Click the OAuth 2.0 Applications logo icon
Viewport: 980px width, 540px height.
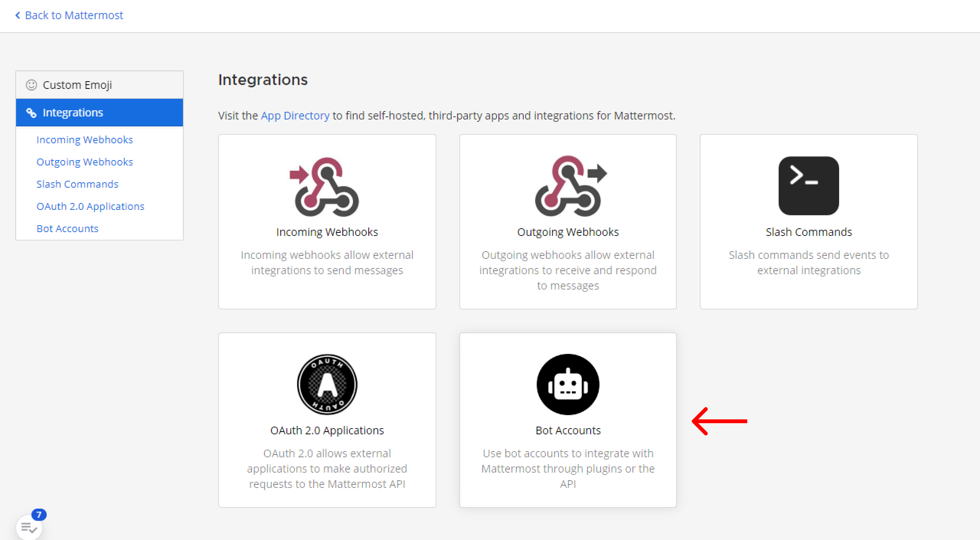pyautogui.click(x=327, y=384)
